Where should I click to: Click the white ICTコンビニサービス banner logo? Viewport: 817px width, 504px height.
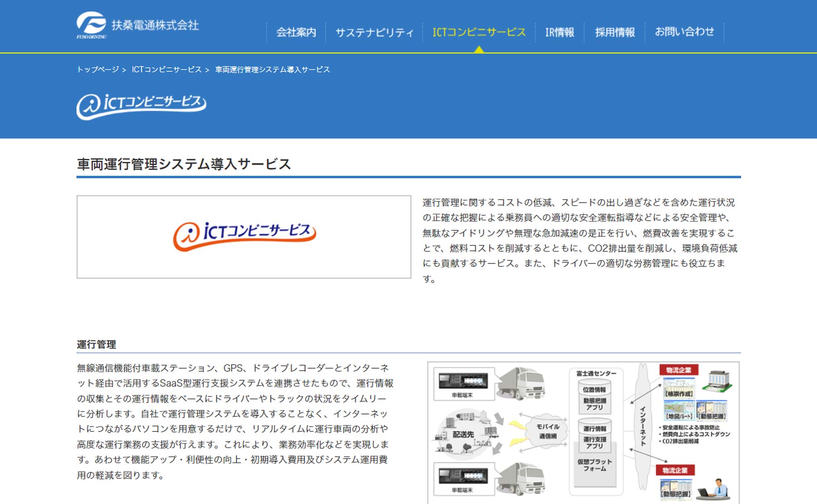(x=141, y=106)
